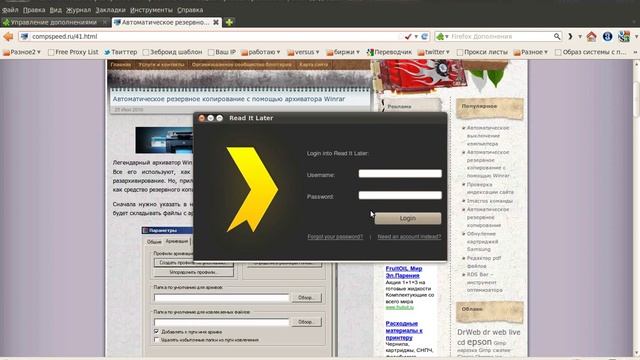Open the Правка menu

point(34,10)
